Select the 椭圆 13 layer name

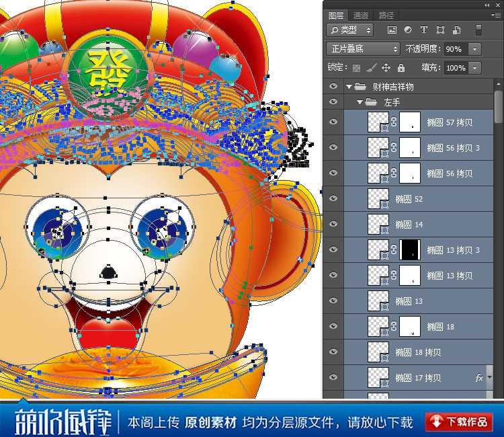click(409, 301)
